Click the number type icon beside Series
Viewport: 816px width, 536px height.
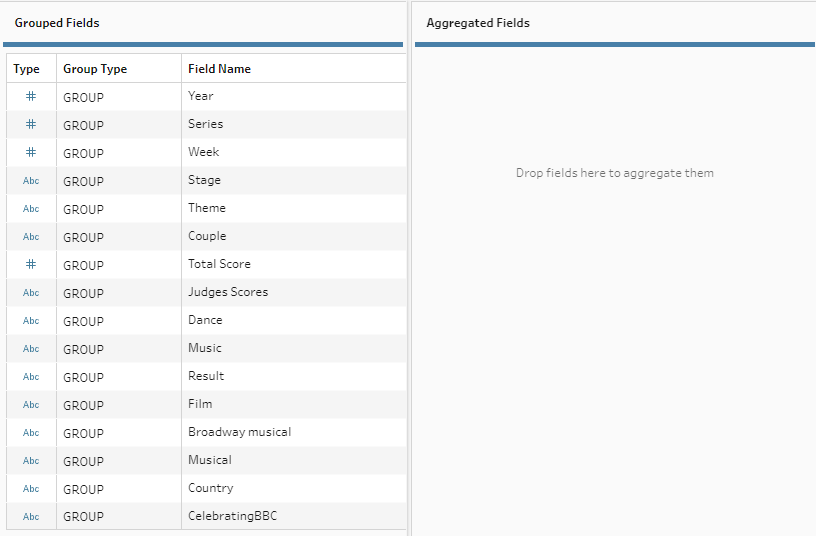tap(30, 125)
